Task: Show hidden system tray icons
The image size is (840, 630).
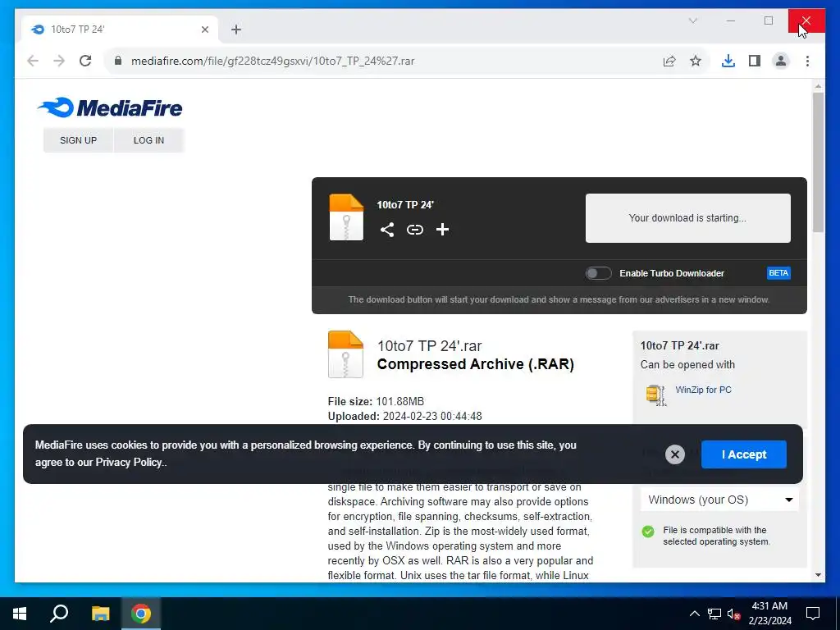Action: coord(694,614)
